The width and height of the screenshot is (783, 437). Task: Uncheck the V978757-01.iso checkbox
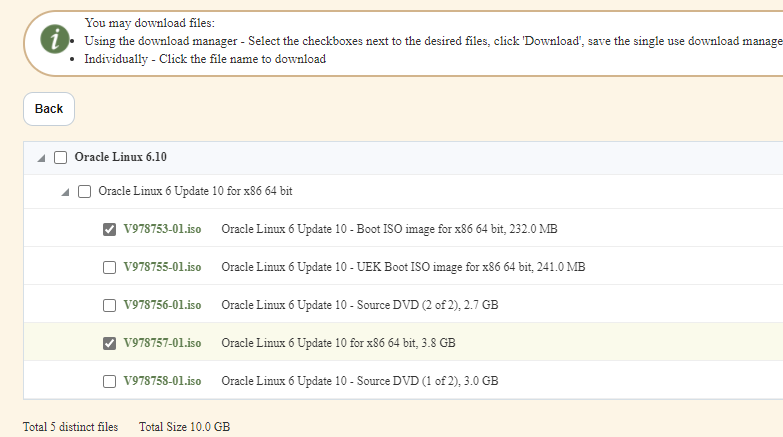(x=109, y=343)
